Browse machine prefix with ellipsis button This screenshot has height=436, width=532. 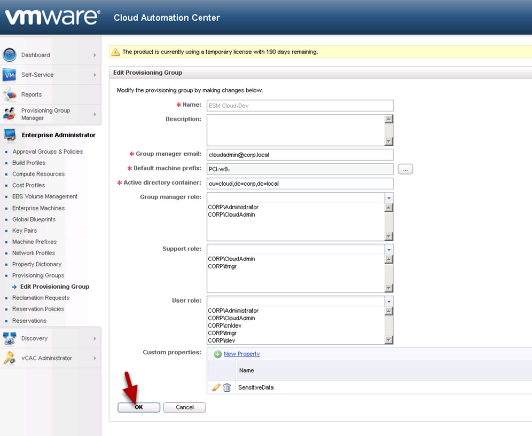[x=405, y=169]
